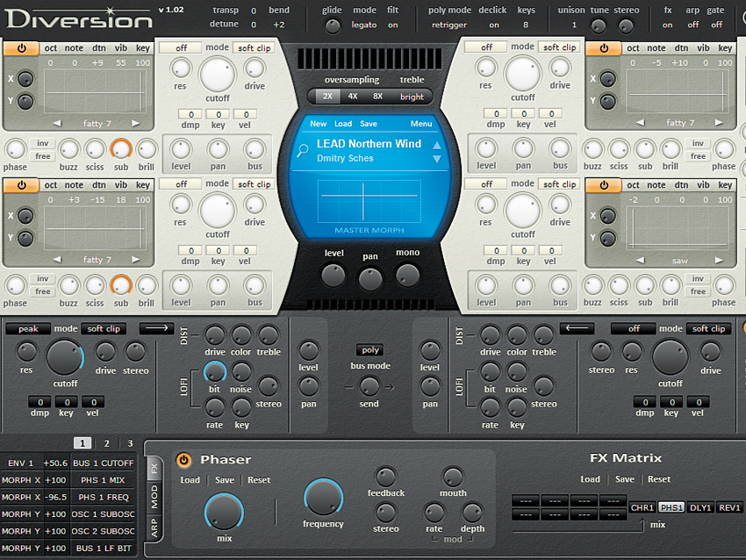Open the preset Menu
This screenshot has width=746, height=560.
(421, 124)
